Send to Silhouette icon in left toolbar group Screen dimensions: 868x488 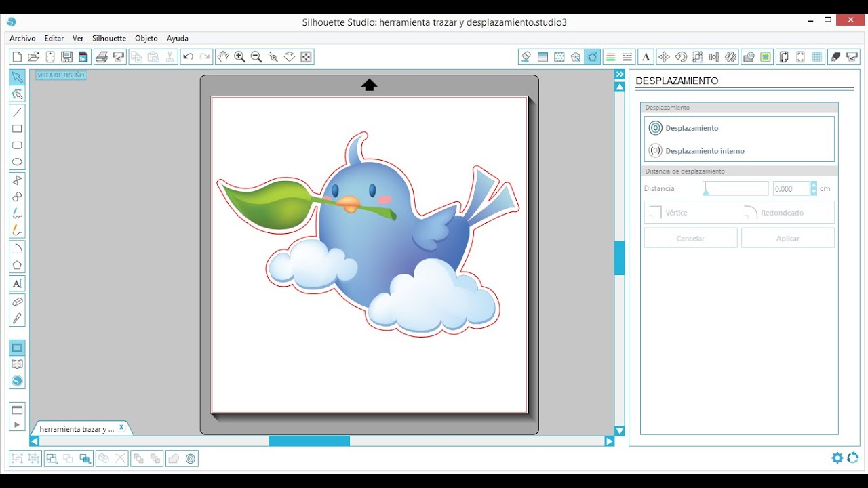click(x=119, y=57)
